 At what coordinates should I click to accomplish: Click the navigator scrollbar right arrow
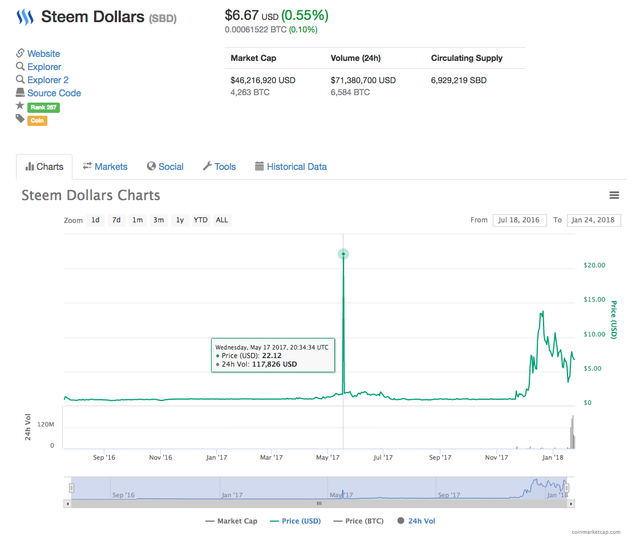point(571,504)
